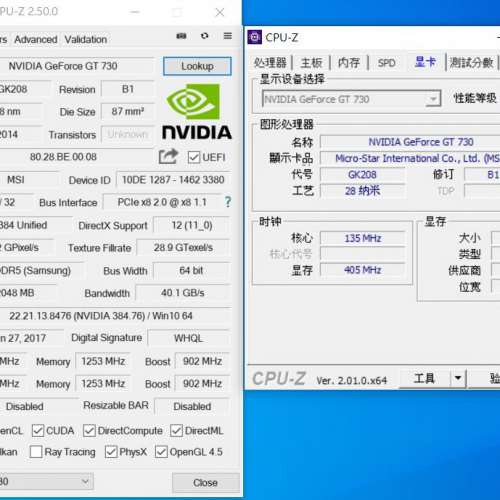Image resolution: width=500 pixels, height=500 pixels.
Task: Open the 測試分數 tab in CPU-Z
Action: coord(471,62)
